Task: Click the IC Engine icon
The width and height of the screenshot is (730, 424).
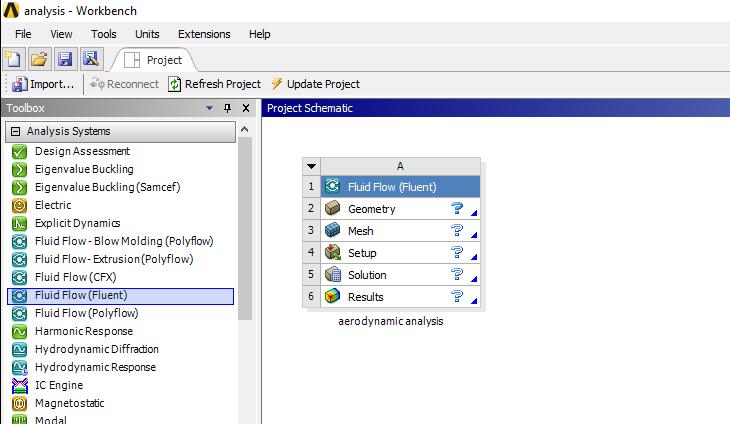Action: tap(19, 385)
